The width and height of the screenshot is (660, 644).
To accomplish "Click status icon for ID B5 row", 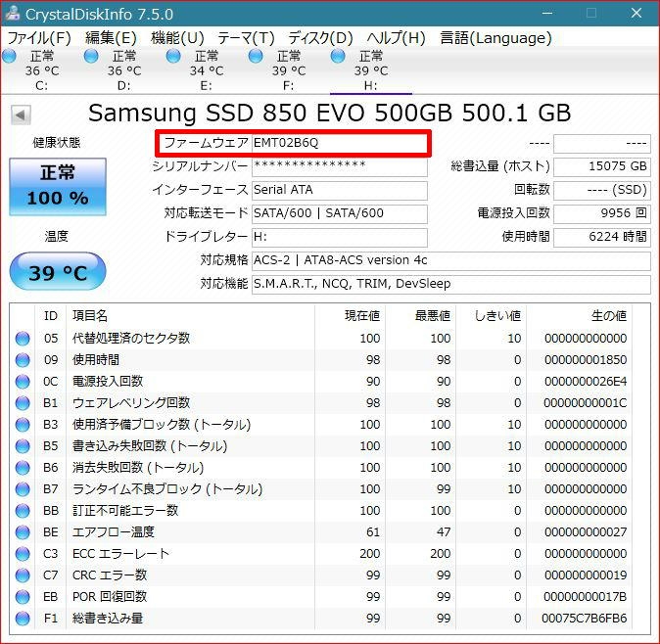I will tap(23, 446).
